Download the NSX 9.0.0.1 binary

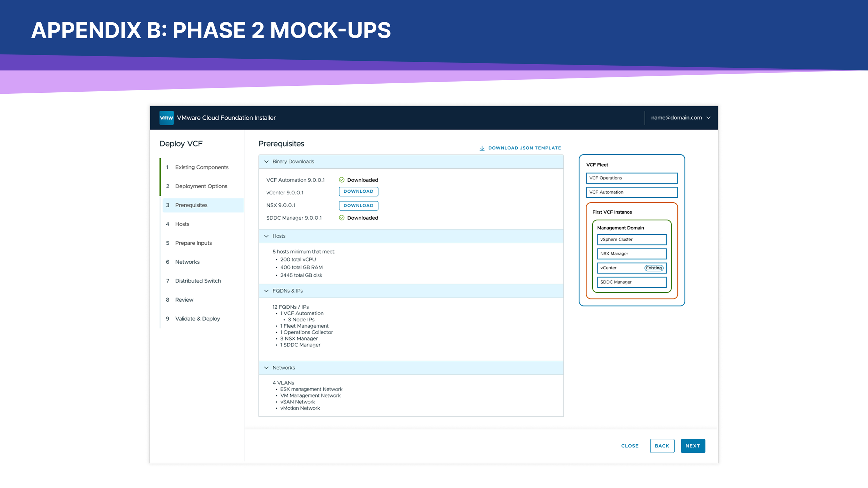coord(358,205)
